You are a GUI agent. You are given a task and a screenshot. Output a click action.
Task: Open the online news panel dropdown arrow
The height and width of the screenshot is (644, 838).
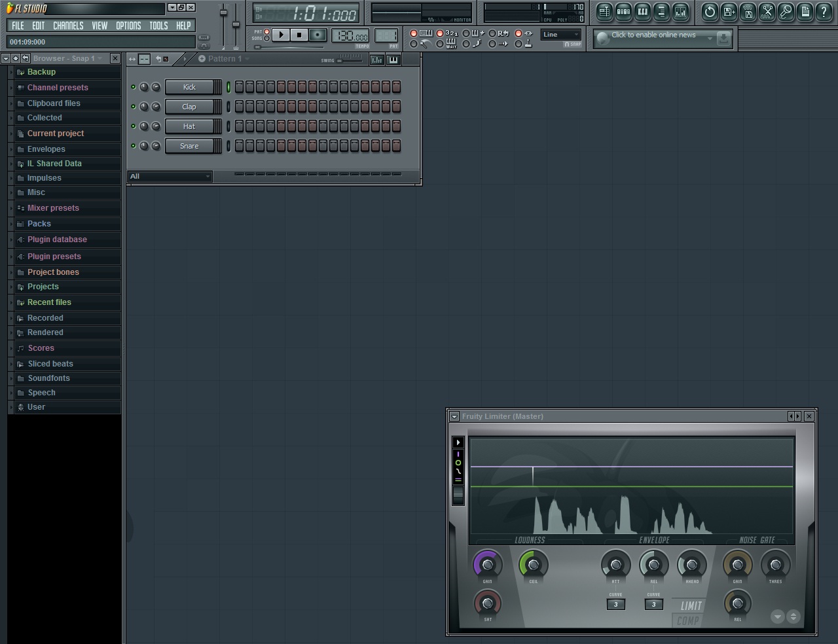coord(710,38)
